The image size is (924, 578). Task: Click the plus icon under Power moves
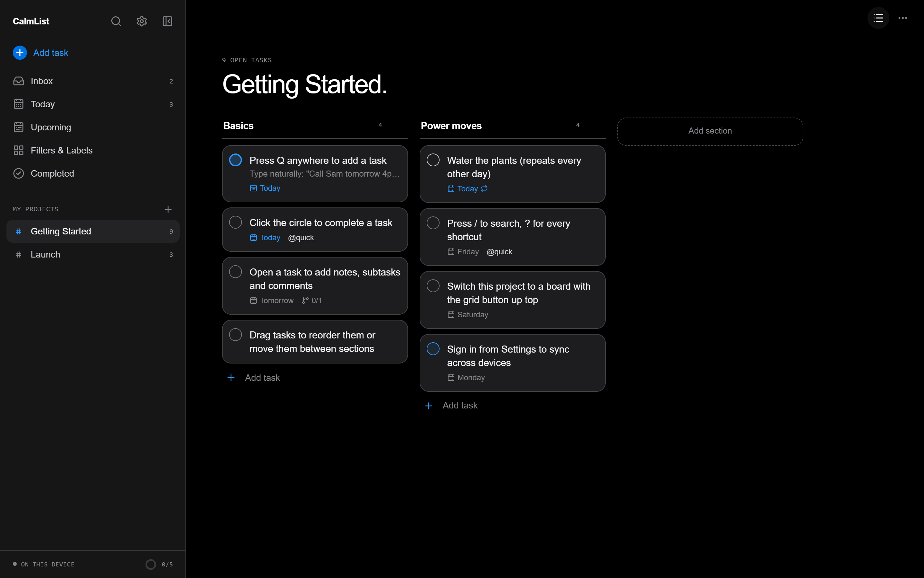[x=428, y=406]
